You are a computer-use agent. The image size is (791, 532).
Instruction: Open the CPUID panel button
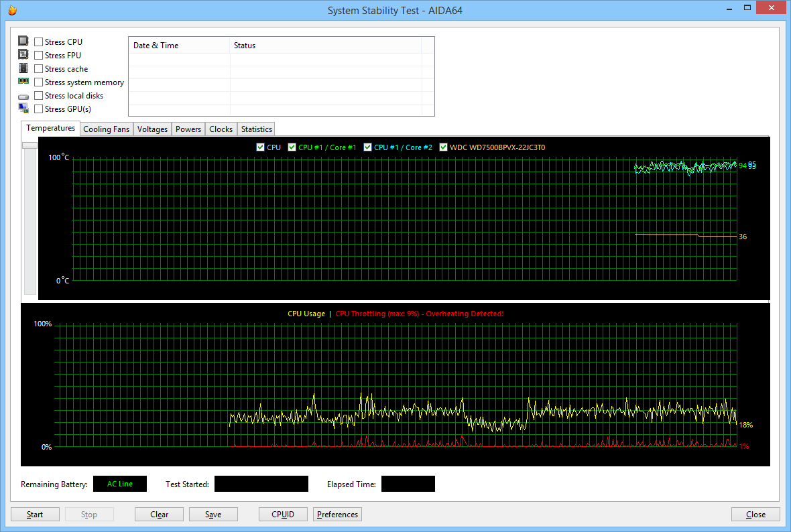[x=283, y=515]
